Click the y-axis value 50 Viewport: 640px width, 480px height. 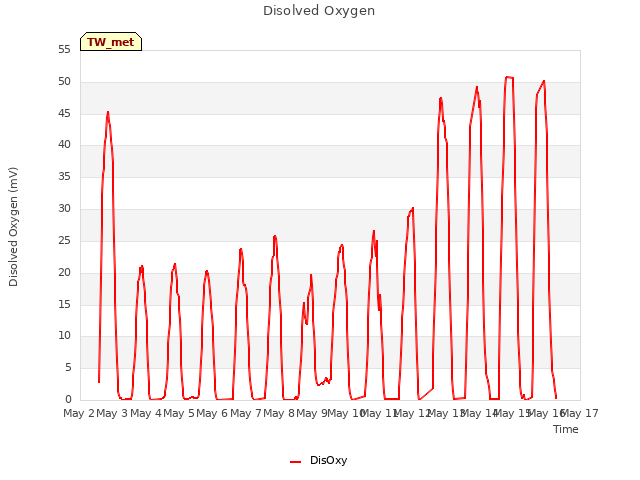(x=64, y=82)
